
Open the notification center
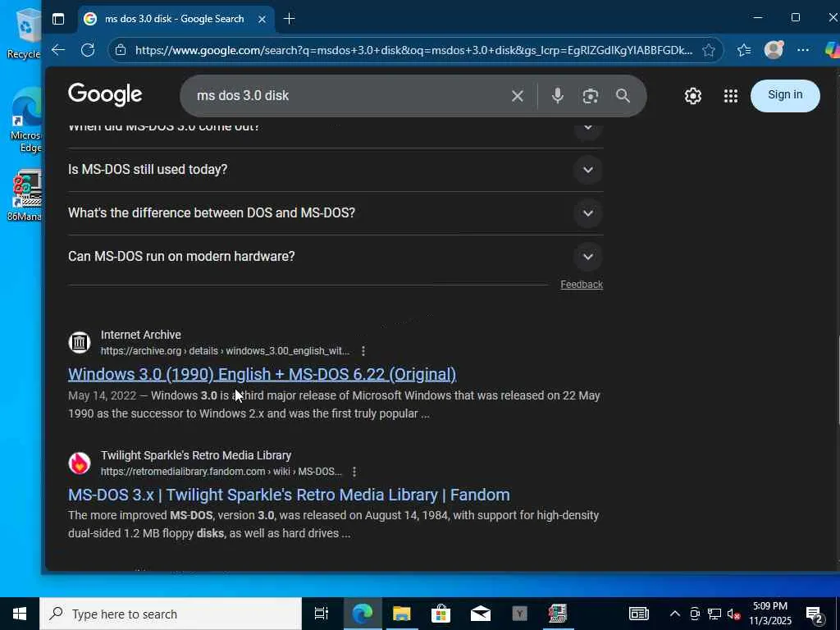point(815,614)
